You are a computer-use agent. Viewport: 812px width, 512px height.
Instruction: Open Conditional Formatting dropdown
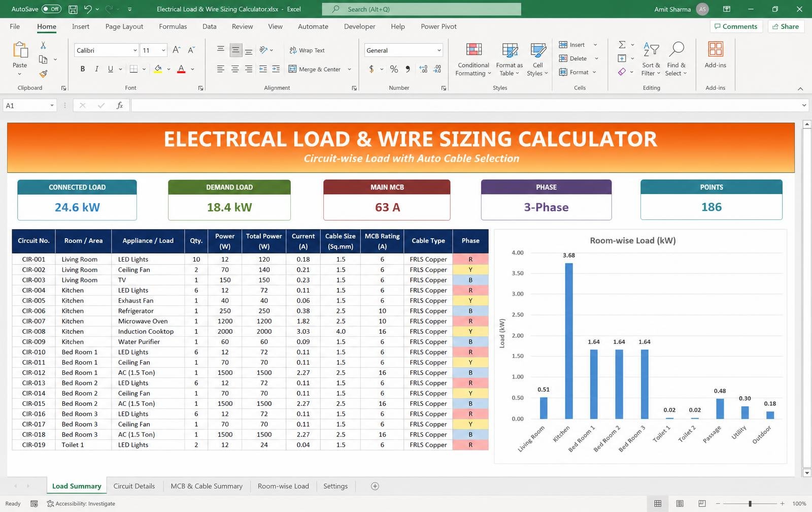[473, 59]
